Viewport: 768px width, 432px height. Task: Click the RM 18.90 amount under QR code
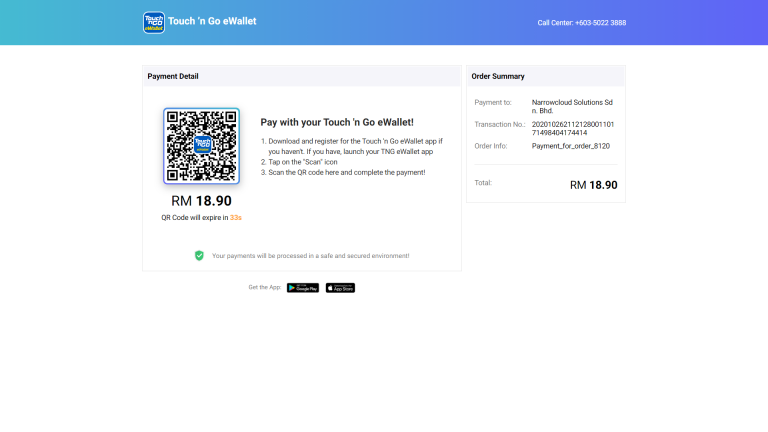click(x=201, y=201)
